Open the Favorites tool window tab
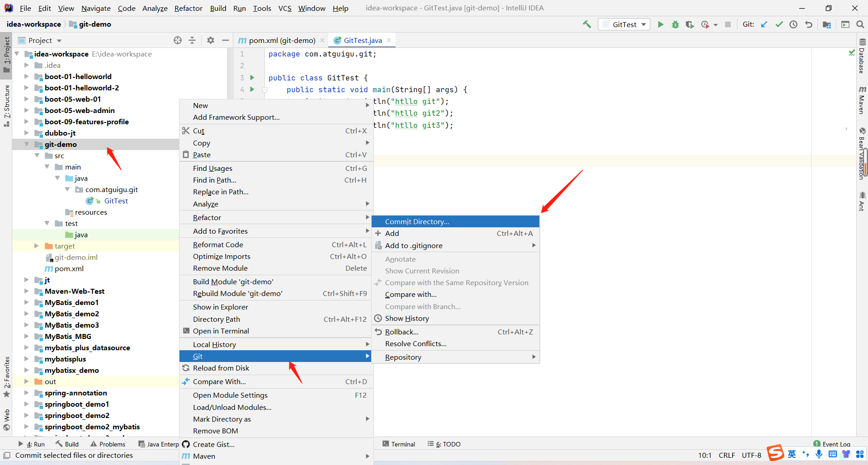The width and height of the screenshot is (868, 465). click(6, 376)
